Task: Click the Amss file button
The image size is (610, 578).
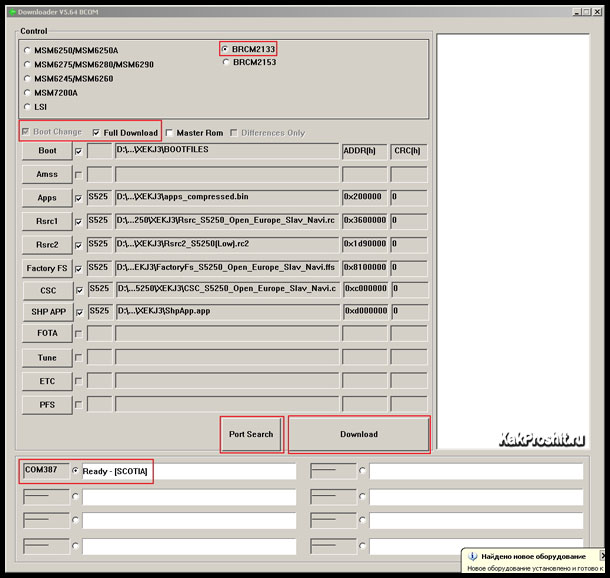Action: (x=47, y=174)
